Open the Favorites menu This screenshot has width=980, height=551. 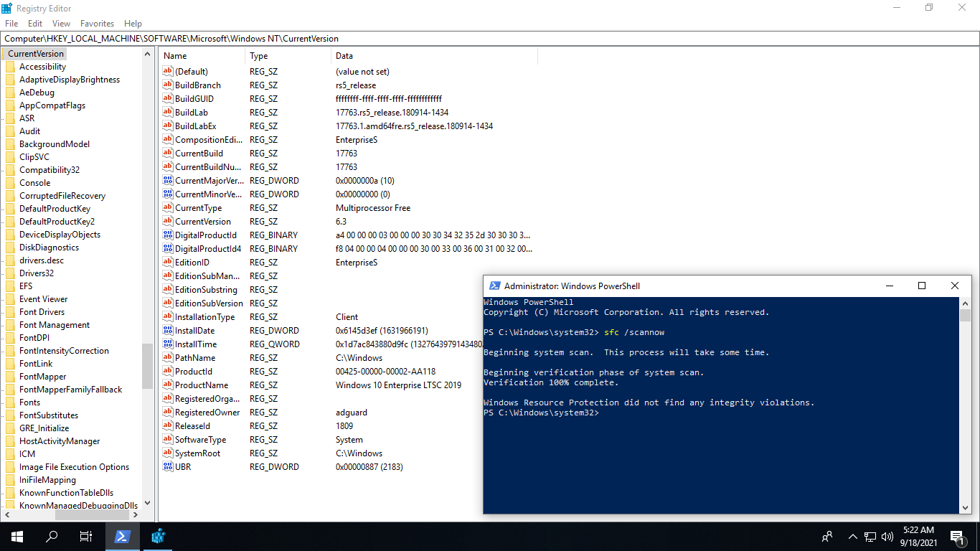pyautogui.click(x=97, y=24)
